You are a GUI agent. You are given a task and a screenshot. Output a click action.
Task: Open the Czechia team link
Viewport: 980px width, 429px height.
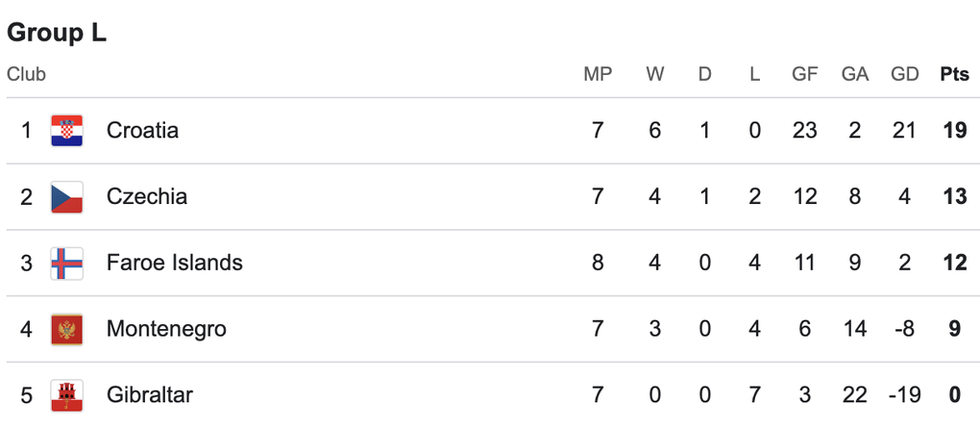146,197
